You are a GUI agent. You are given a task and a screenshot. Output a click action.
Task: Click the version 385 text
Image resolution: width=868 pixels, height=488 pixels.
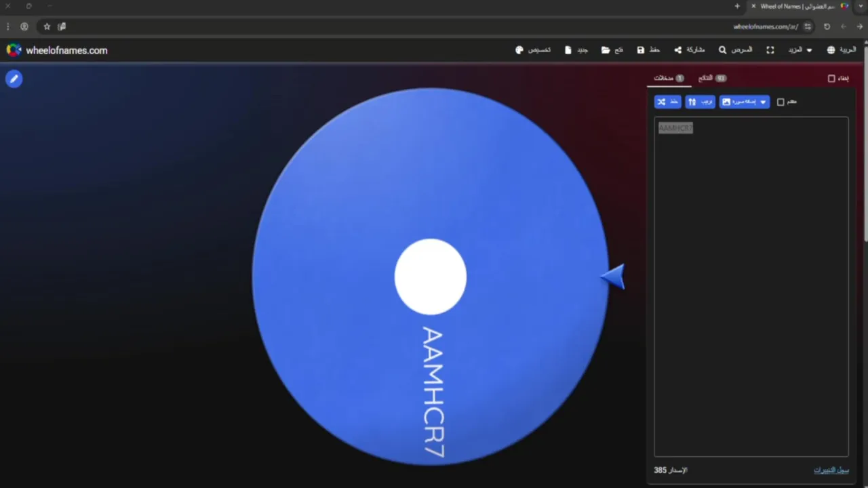(x=670, y=470)
